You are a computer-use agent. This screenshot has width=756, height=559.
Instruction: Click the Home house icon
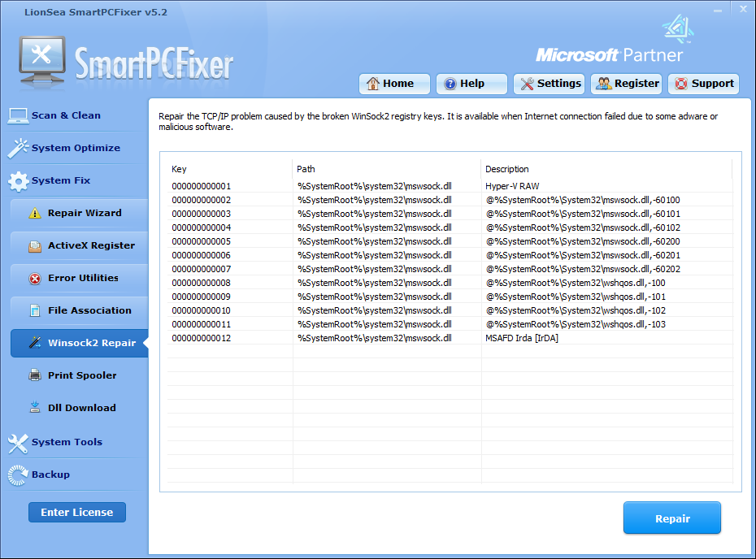372,84
